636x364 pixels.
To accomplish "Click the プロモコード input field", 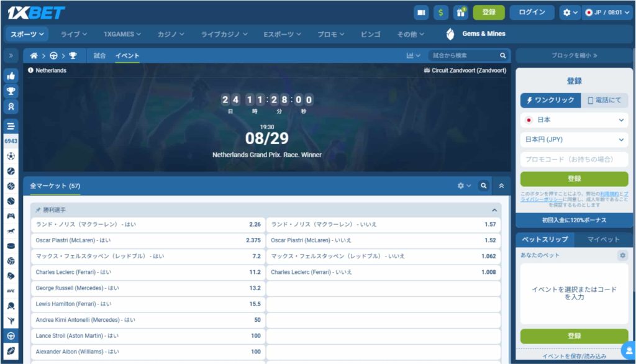I will pyautogui.click(x=575, y=160).
